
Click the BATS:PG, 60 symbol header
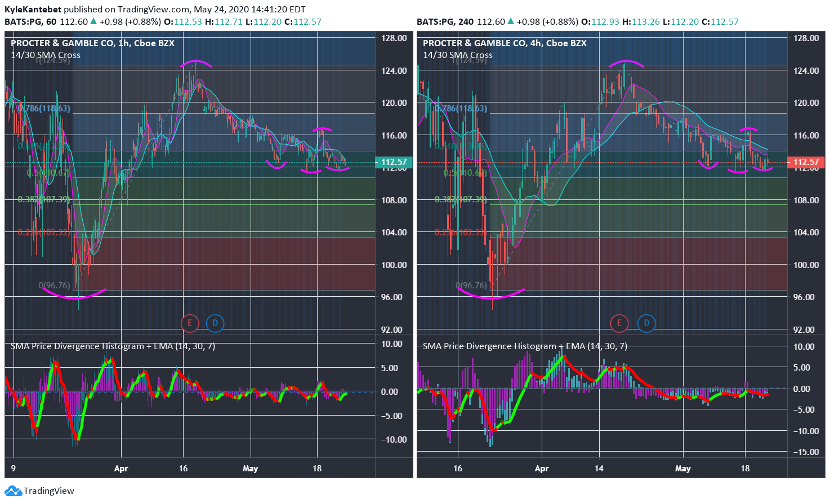coord(30,22)
